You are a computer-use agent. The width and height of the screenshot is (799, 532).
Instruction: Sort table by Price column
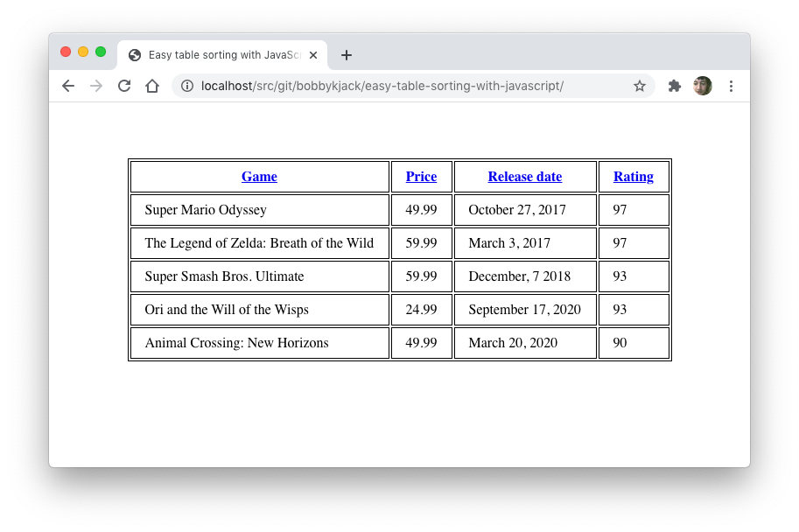[x=421, y=177]
